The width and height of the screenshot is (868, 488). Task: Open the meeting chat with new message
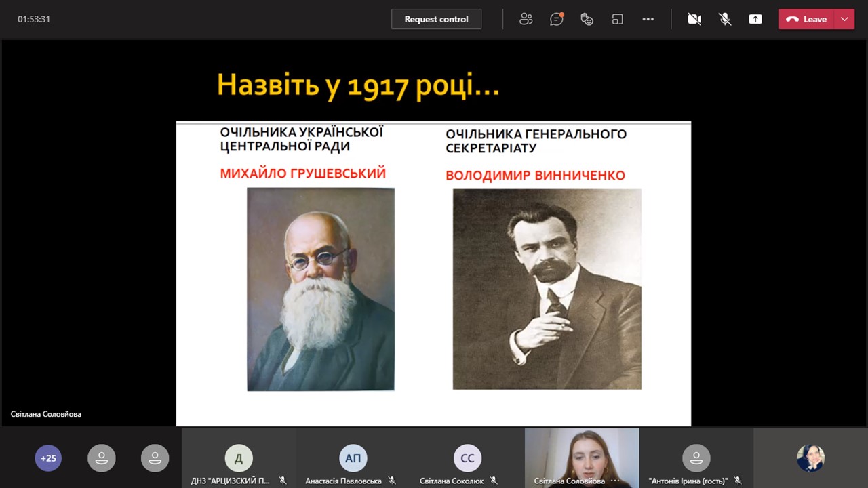click(x=556, y=19)
